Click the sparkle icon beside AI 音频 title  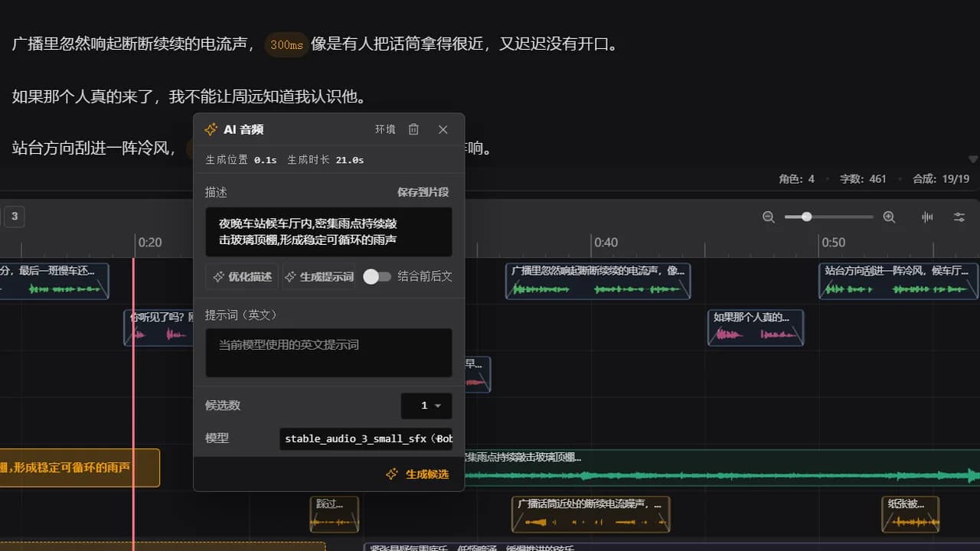(211, 129)
